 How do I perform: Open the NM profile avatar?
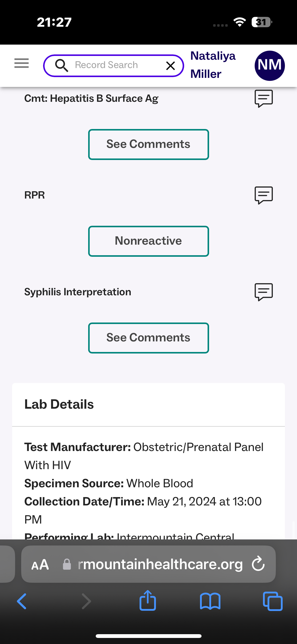point(270,66)
